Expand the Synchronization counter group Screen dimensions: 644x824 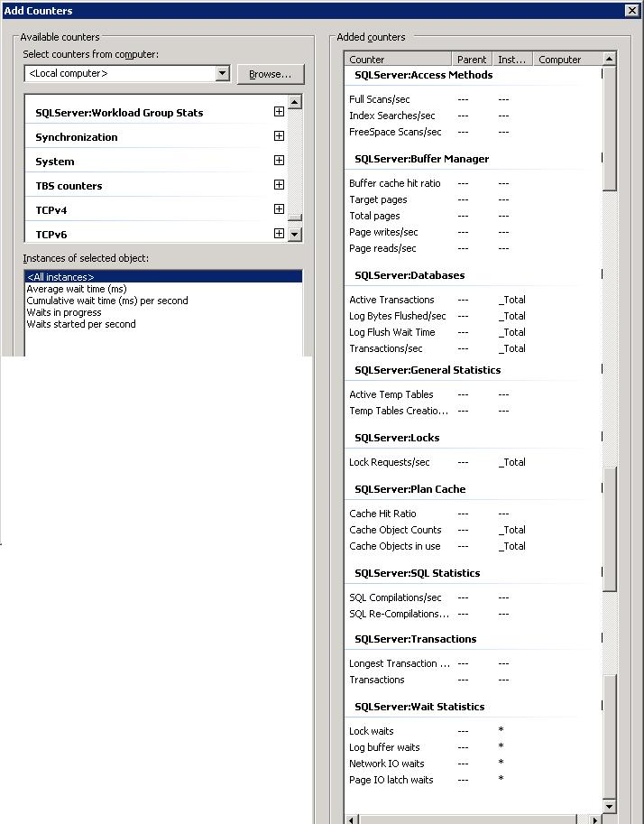[279, 135]
